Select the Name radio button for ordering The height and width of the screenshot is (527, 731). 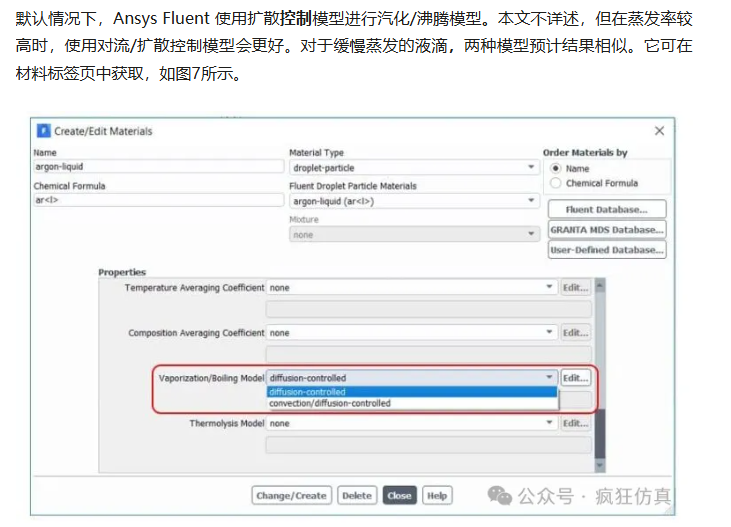tap(555, 168)
